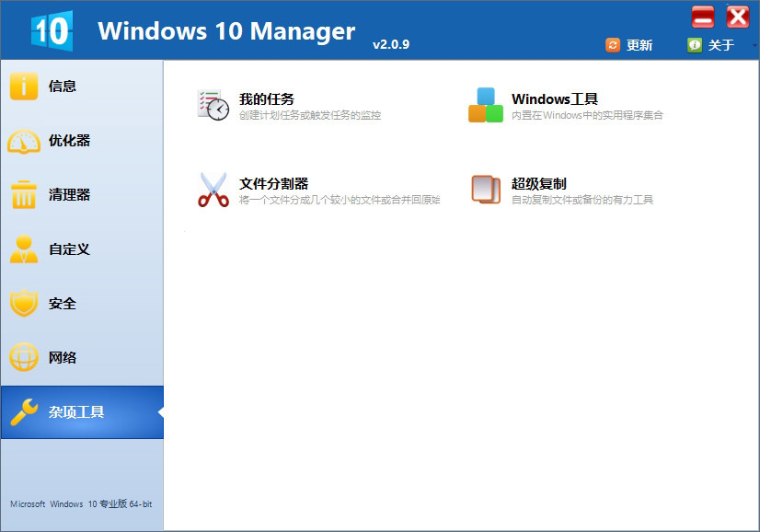Viewport: 760px width, 532px height.
Task: Click the scissors icon for 文件分割器
Action: tap(213, 190)
